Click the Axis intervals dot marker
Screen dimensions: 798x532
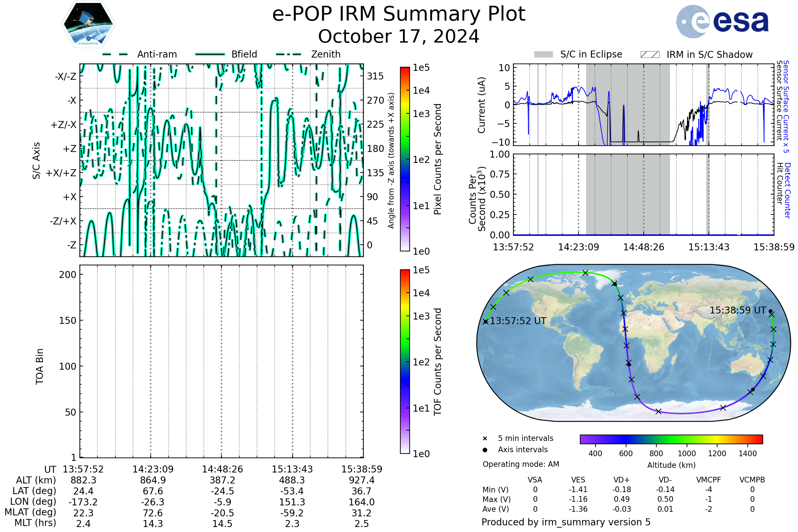(x=485, y=450)
